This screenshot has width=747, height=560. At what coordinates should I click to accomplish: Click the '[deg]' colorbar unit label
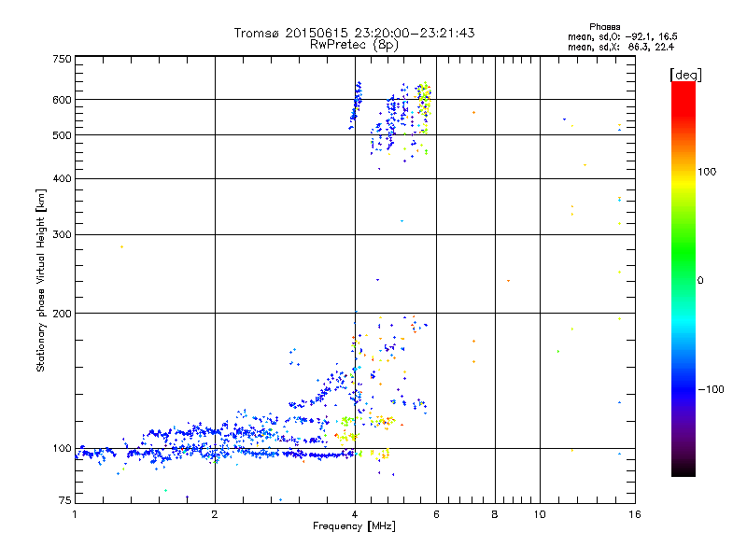click(685, 75)
